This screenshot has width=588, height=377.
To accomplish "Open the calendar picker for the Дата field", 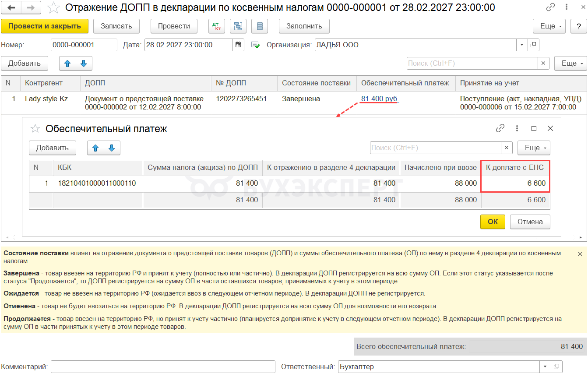I will coord(239,45).
